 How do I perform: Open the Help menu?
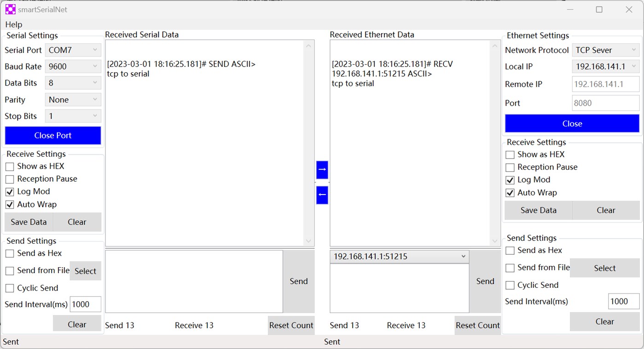(x=13, y=24)
